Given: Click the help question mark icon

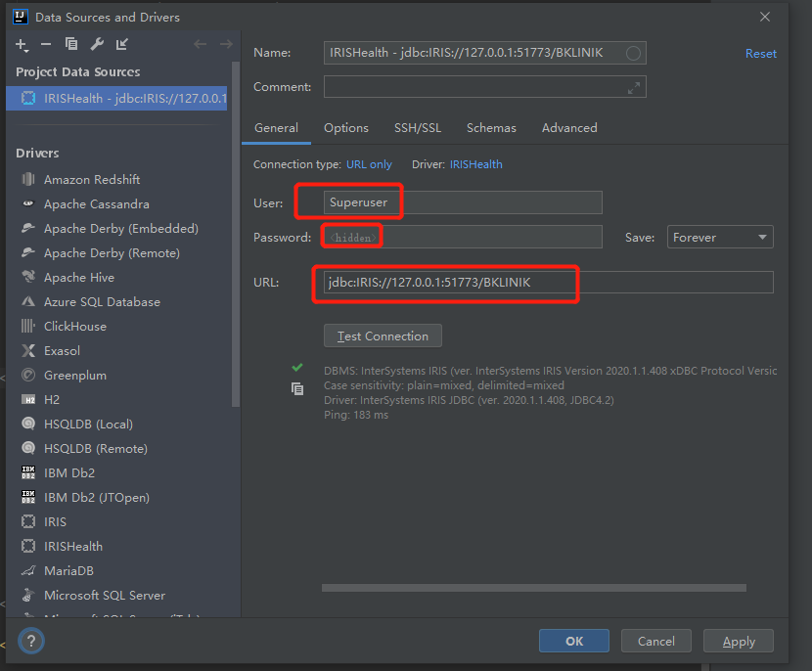Looking at the screenshot, I should coord(31,642).
